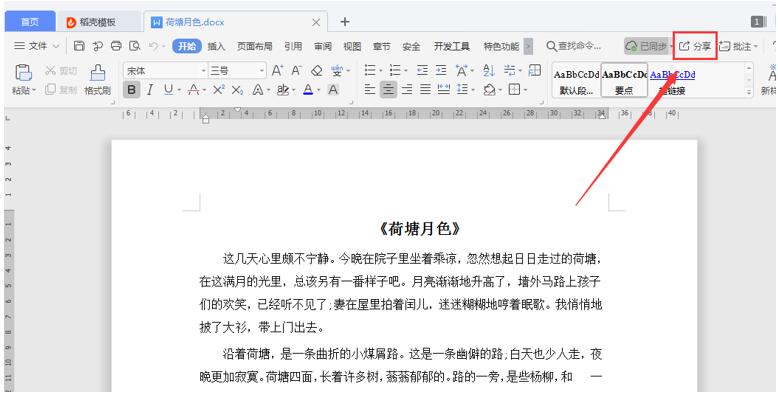Click the 查找命令 search field
The width and height of the screenshot is (778, 396).
click(575, 46)
